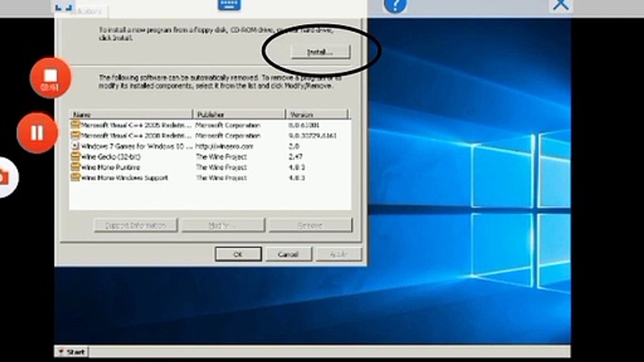Click icon beside Wine Mono Runtime row

pyautogui.click(x=75, y=167)
